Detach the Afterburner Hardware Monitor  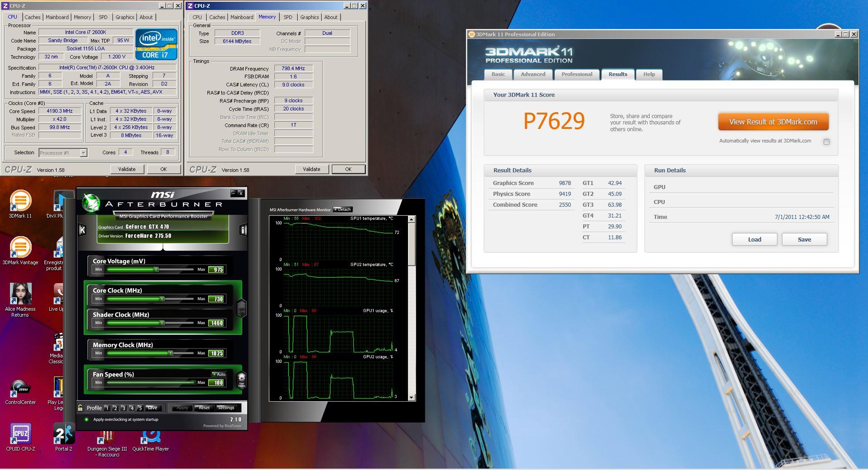[343, 209]
